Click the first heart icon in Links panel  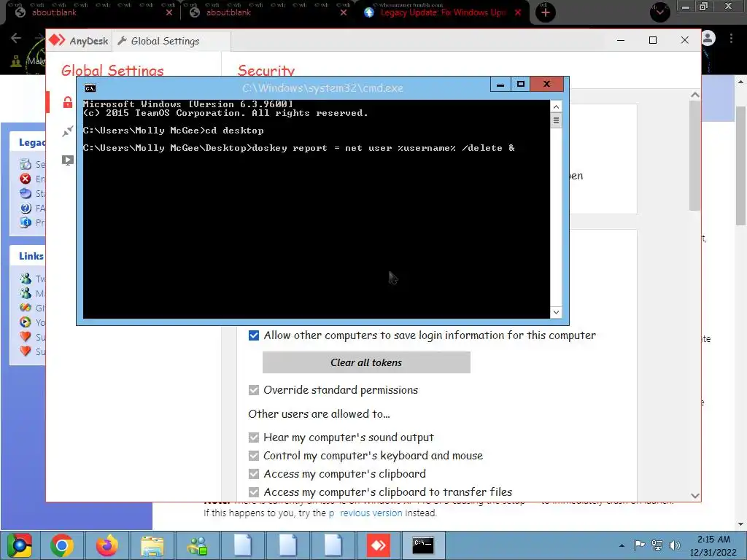click(26, 337)
